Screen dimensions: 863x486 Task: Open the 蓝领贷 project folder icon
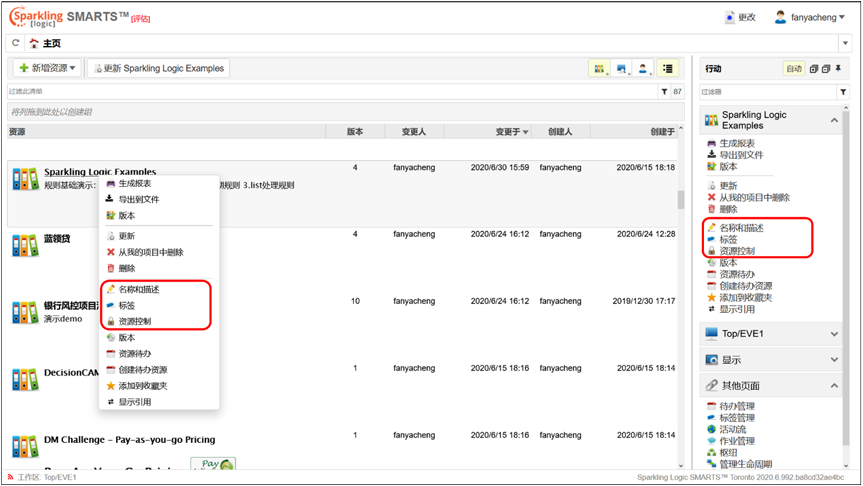click(x=25, y=245)
